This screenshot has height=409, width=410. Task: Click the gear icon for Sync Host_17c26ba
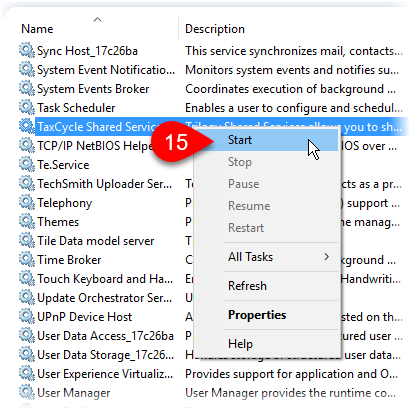point(27,50)
